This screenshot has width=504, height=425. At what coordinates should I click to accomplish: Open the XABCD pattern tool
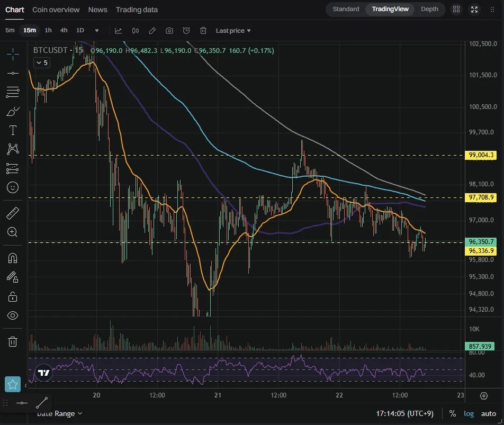click(13, 149)
